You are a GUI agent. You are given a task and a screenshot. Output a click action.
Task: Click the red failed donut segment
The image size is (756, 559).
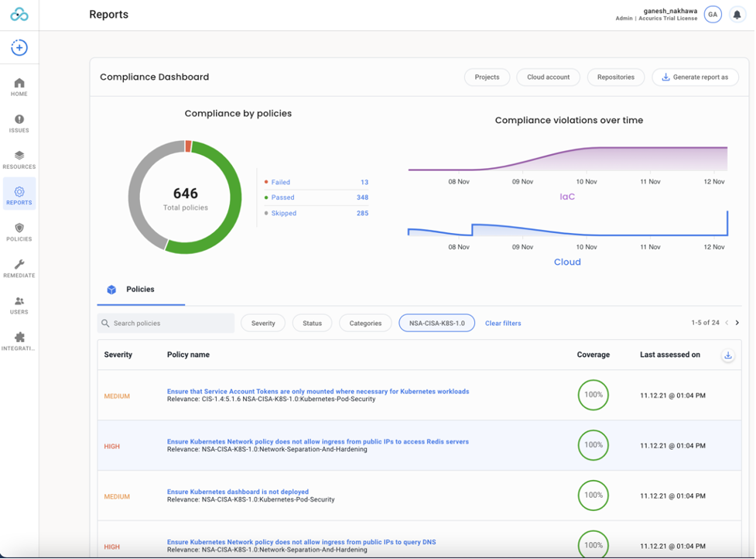pyautogui.click(x=189, y=146)
